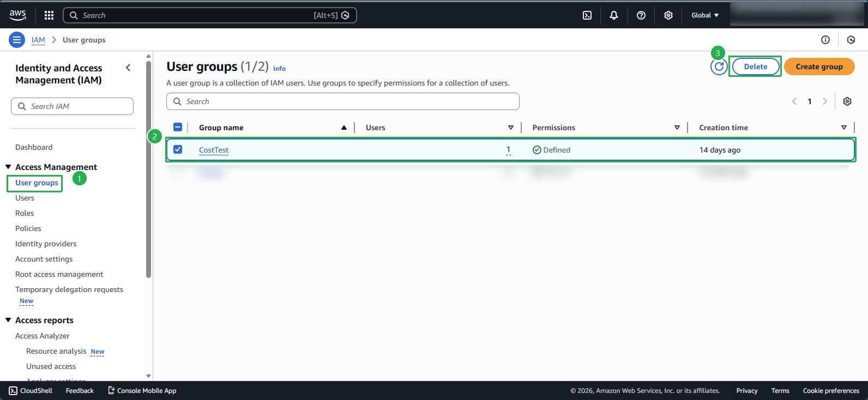Open the notifications bell

click(614, 15)
